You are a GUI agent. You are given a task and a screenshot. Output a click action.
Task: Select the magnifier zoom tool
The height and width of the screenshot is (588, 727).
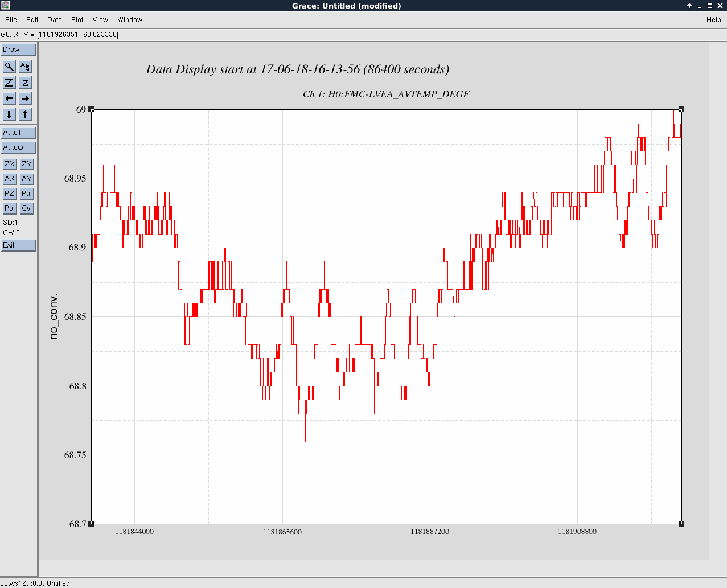click(x=9, y=67)
